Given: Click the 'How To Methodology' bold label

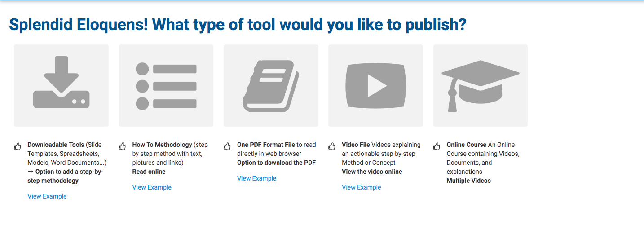Looking at the screenshot, I should [162, 145].
